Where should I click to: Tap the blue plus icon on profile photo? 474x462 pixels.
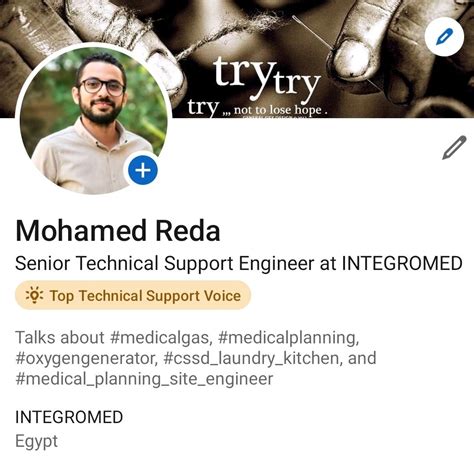(143, 170)
